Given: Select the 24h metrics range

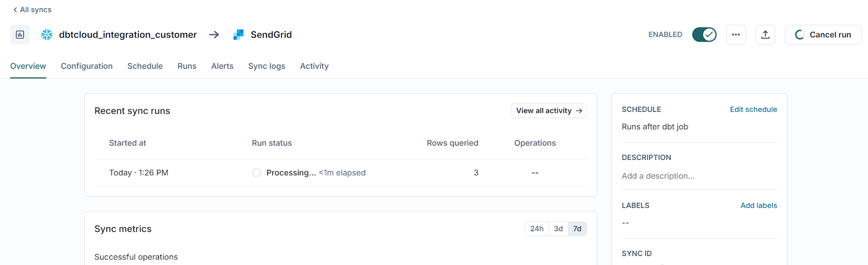Looking at the screenshot, I should coord(537,229).
